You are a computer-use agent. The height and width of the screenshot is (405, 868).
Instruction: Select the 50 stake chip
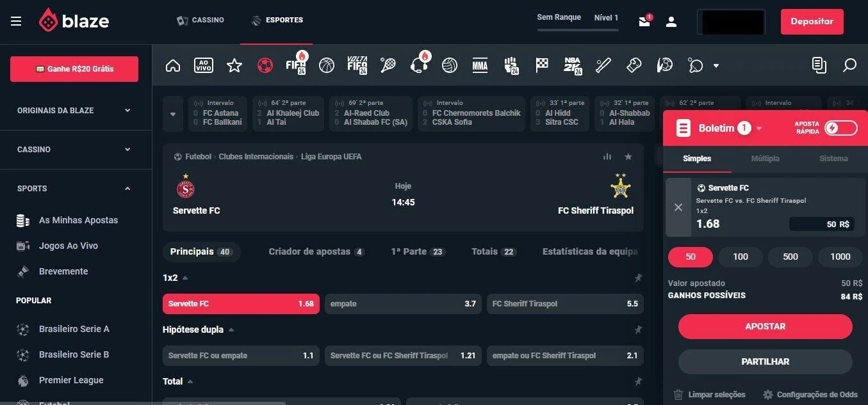(x=691, y=257)
